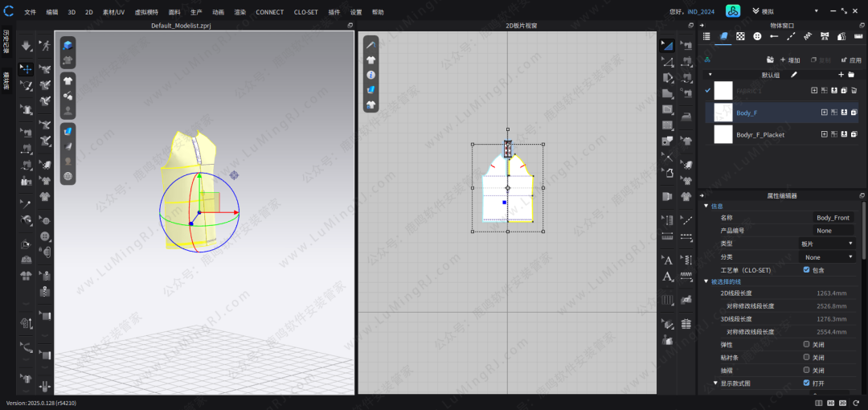Click pencil edit icon beside 默认组
The image size is (868, 410).
tap(794, 75)
